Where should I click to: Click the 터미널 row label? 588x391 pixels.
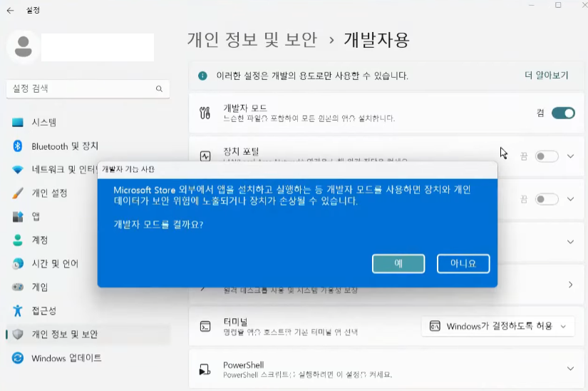235,322
